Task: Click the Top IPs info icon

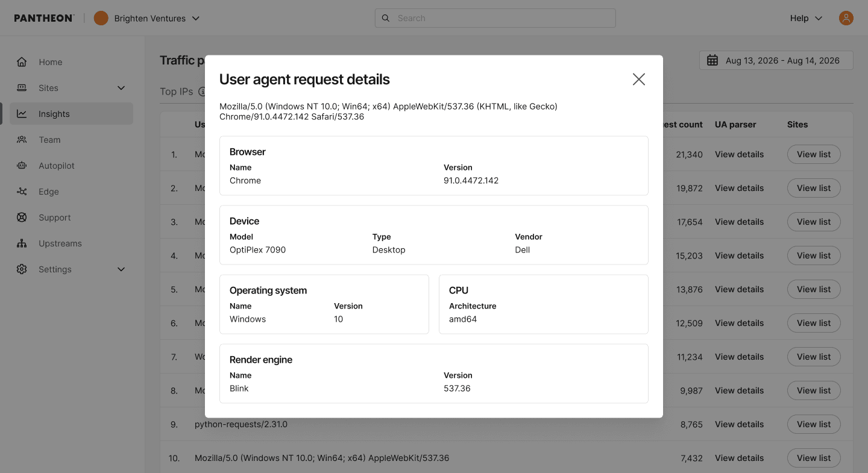Action: pos(203,92)
